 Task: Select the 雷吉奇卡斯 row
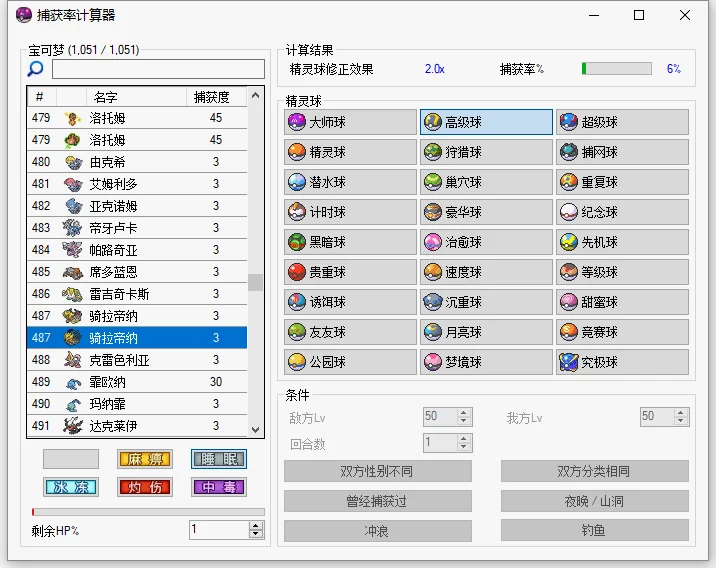137,294
